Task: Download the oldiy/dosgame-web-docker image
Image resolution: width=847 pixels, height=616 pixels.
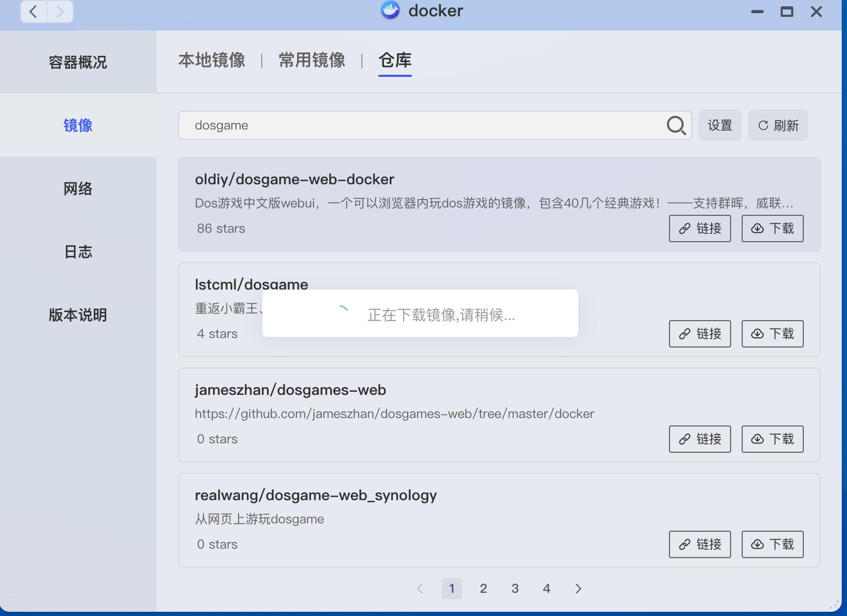Action: (x=772, y=228)
